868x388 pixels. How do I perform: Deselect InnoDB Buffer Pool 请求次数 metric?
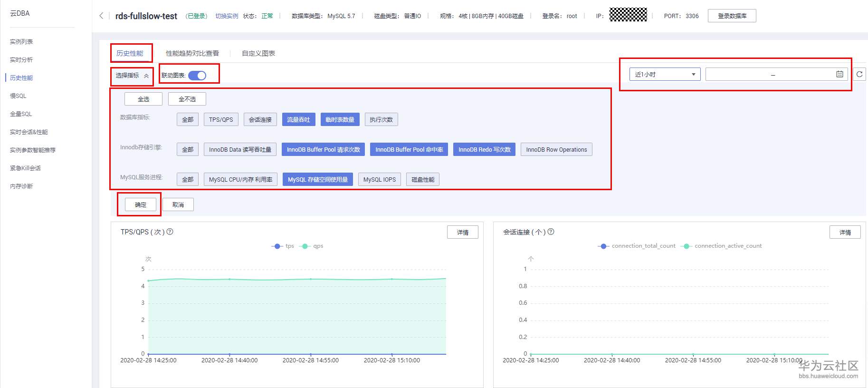tap(323, 149)
